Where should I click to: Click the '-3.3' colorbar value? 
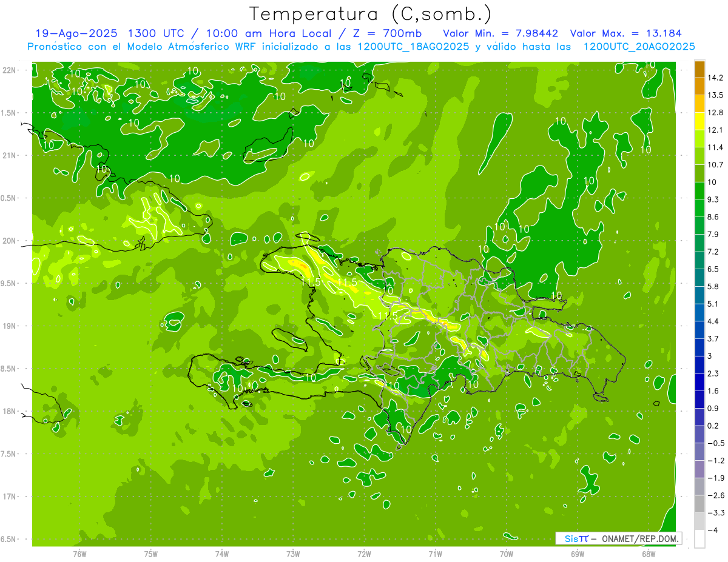tap(715, 513)
